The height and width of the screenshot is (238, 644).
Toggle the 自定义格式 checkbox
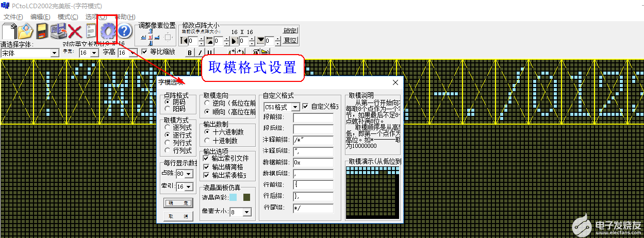pos(306,107)
